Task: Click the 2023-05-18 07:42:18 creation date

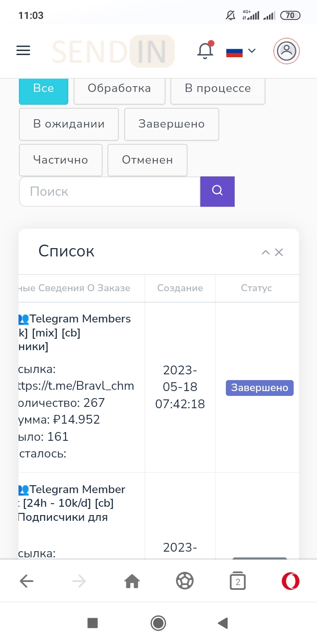Action: (x=180, y=387)
